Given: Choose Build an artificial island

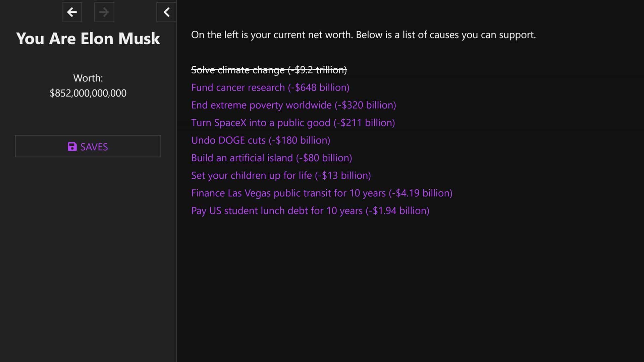Looking at the screenshot, I should point(272,158).
